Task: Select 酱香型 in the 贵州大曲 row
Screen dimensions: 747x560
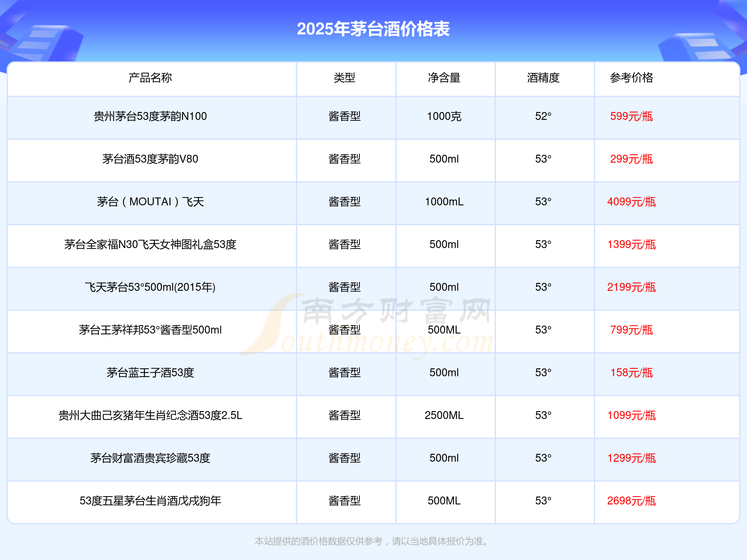Action: coord(344,415)
